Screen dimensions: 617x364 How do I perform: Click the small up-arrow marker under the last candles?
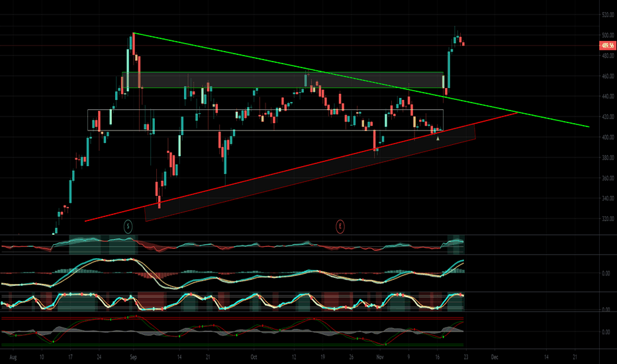tap(438, 138)
